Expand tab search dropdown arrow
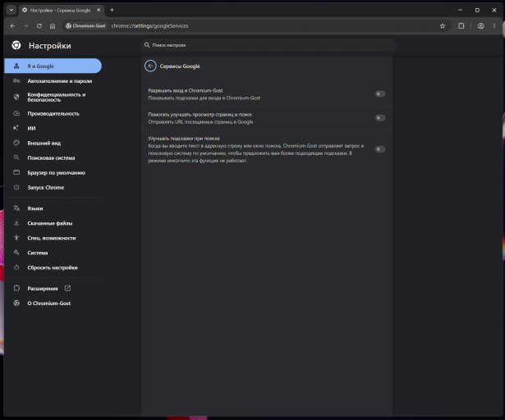Viewport: 505px width, 420px height. (11, 10)
